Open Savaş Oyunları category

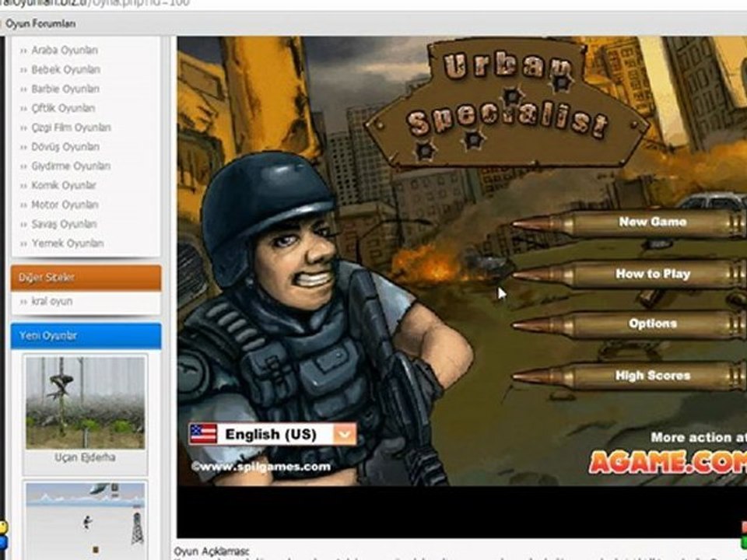[x=64, y=224]
